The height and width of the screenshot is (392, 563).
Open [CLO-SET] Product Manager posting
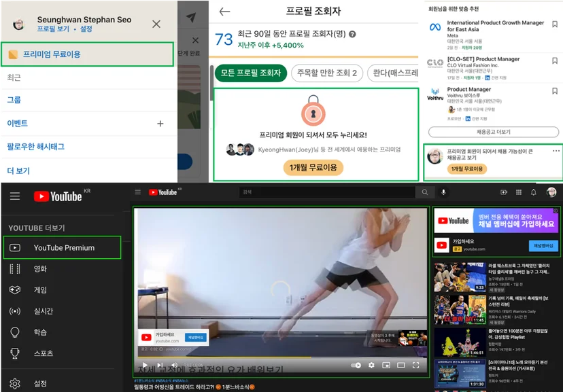pyautogui.click(x=483, y=59)
